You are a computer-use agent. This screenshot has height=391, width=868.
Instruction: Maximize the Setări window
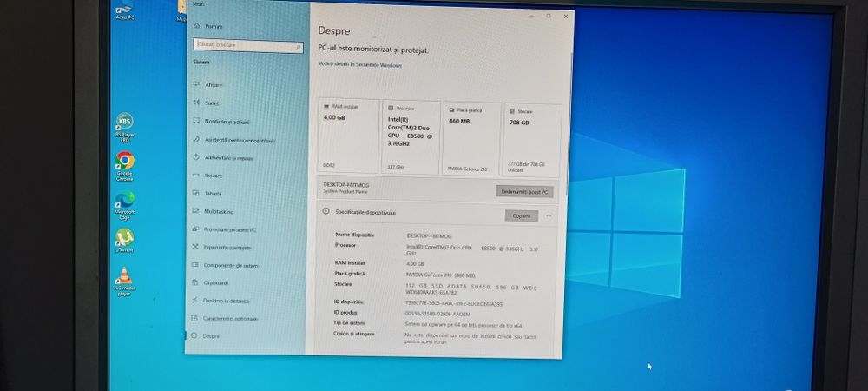coord(549,16)
